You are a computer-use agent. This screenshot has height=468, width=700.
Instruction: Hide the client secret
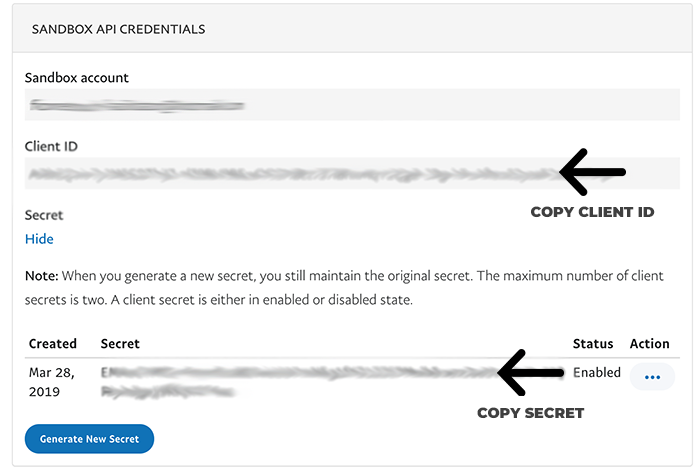click(39, 239)
